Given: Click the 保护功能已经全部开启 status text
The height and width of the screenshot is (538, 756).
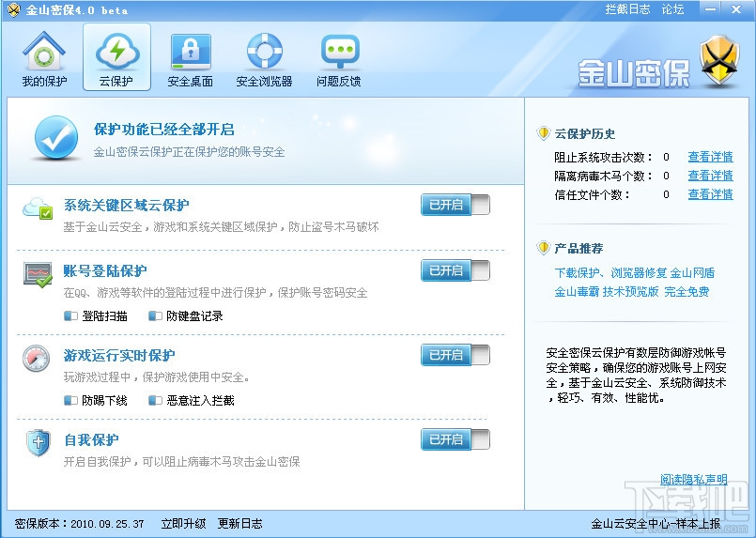Looking at the screenshot, I should pyautogui.click(x=164, y=130).
